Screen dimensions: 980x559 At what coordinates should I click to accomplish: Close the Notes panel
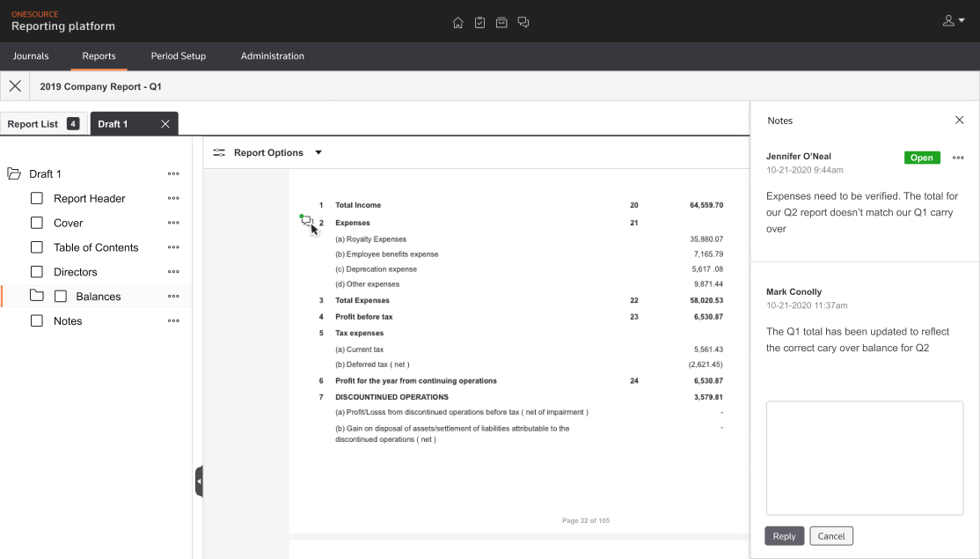[959, 120]
